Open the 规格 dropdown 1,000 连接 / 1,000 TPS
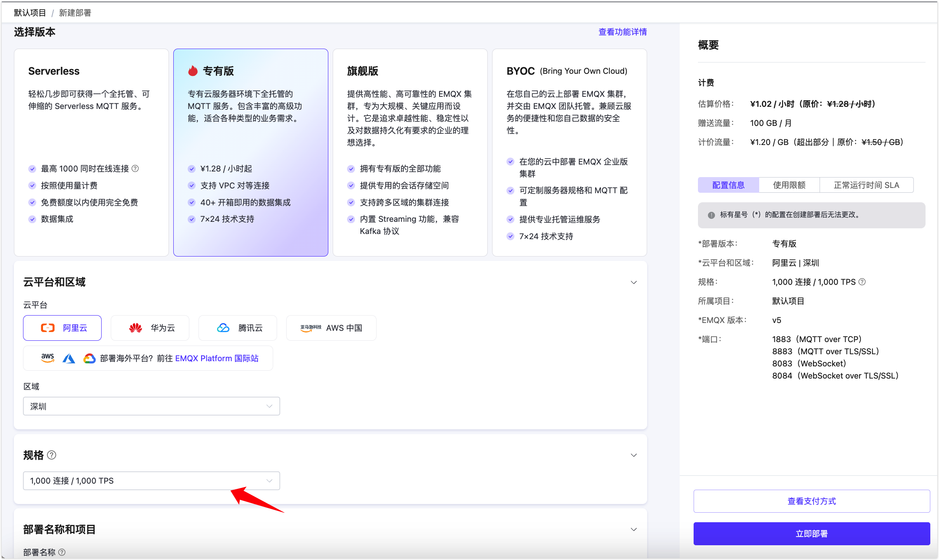The width and height of the screenshot is (939, 560). click(152, 481)
